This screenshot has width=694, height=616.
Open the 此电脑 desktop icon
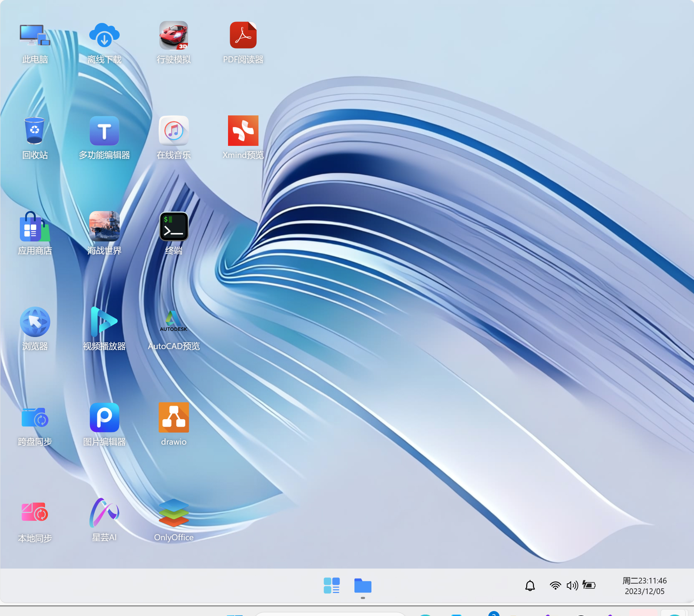pos(35,35)
